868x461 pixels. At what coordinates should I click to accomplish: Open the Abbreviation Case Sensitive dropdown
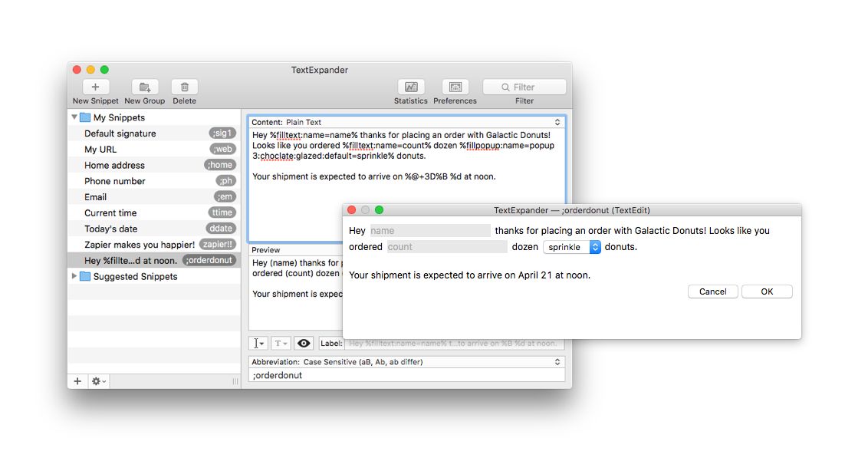(x=406, y=362)
